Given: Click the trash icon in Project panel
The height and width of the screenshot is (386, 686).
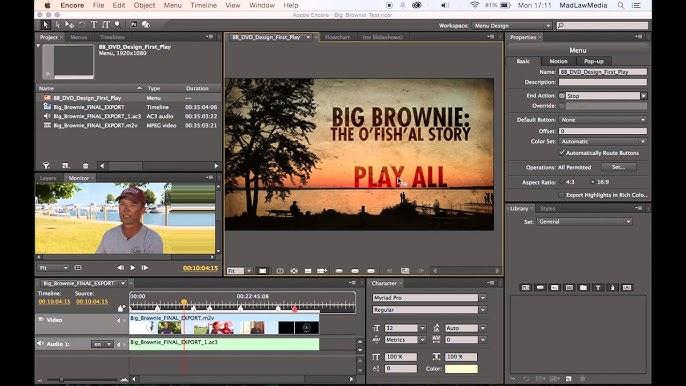Looking at the screenshot, I should point(85,166).
